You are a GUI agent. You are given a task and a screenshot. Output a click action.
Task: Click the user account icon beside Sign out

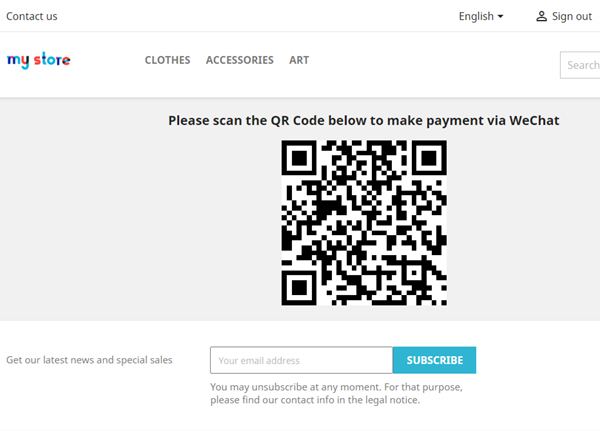541,16
